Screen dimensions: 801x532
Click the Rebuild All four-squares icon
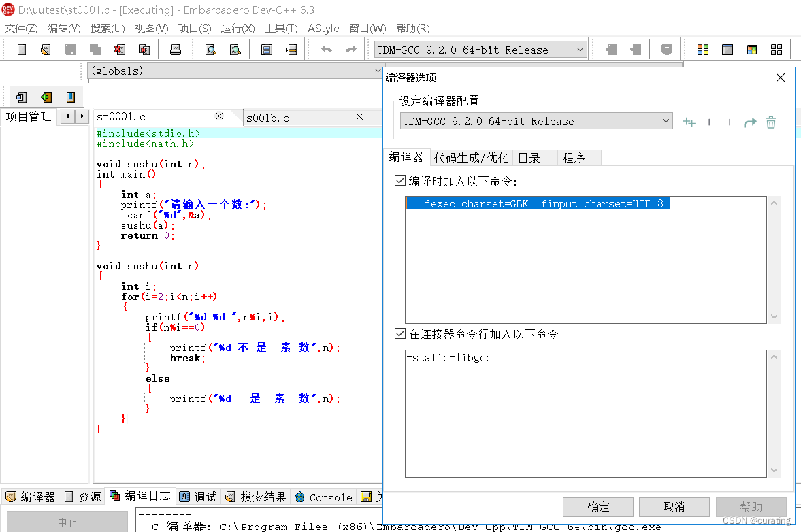pyautogui.click(x=777, y=50)
